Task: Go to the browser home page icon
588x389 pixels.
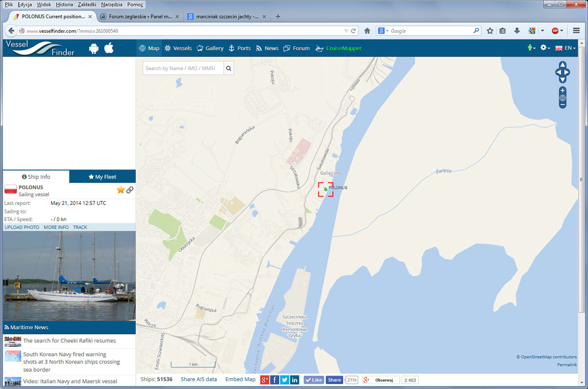Action: pos(367,31)
